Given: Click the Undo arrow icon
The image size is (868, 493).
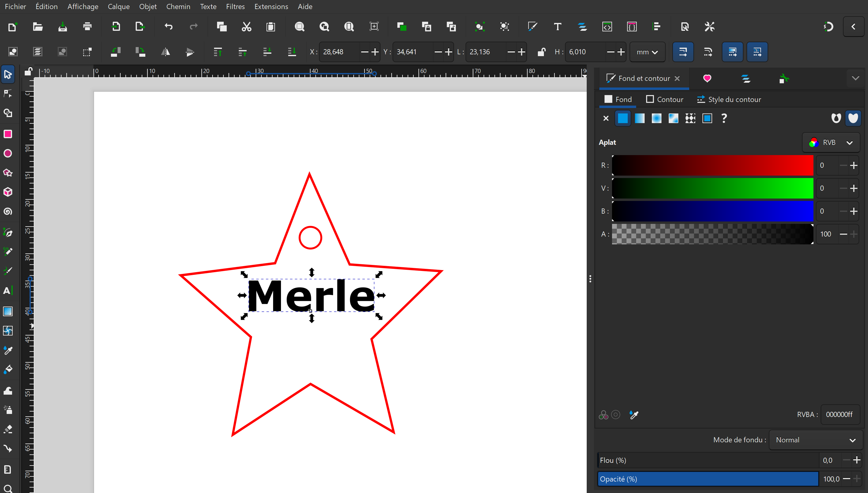Looking at the screenshot, I should 169,27.
